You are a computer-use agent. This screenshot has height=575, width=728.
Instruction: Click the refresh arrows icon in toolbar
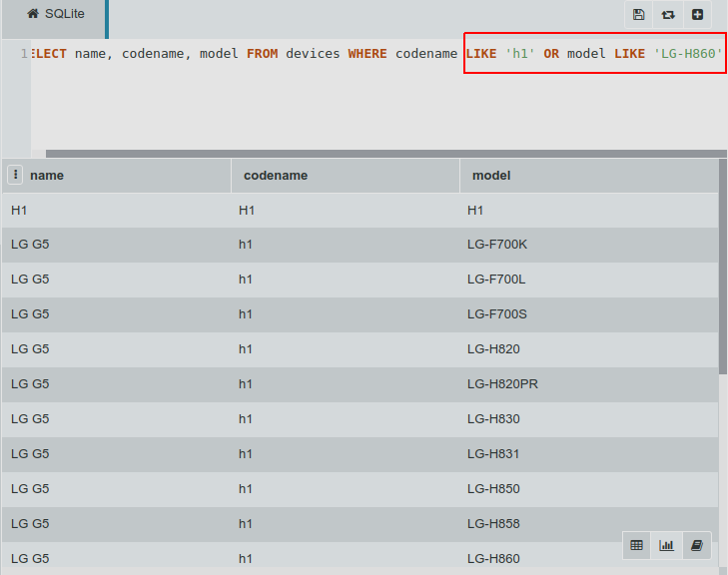[x=668, y=15]
